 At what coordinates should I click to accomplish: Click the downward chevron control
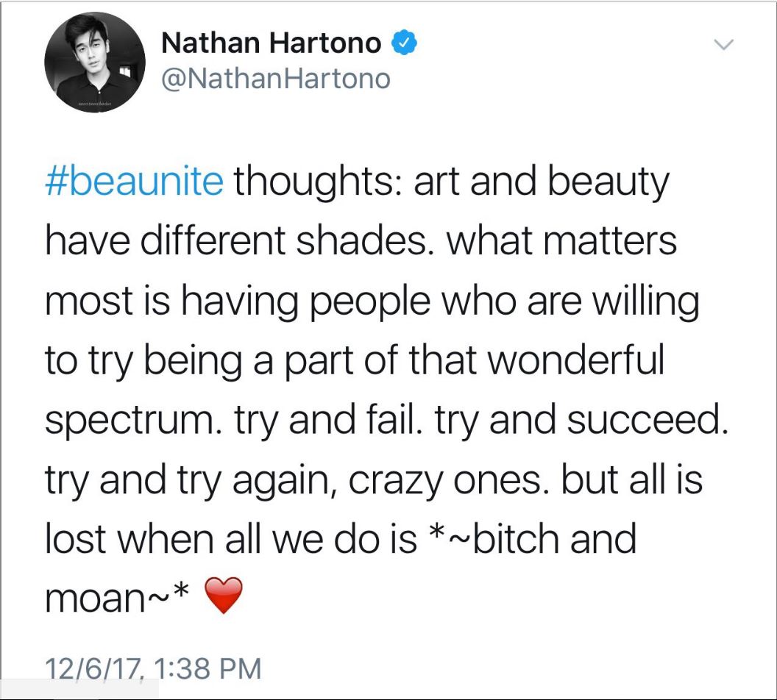pyautogui.click(x=724, y=46)
